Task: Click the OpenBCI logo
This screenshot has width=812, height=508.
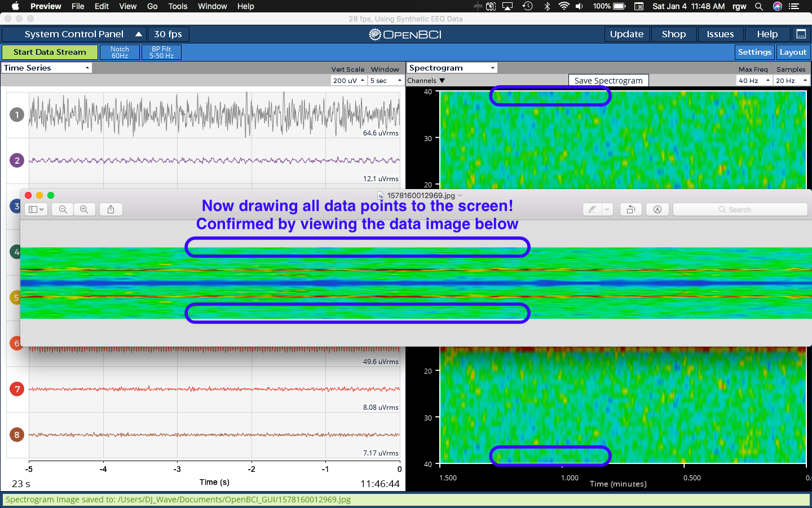Action: tap(405, 33)
